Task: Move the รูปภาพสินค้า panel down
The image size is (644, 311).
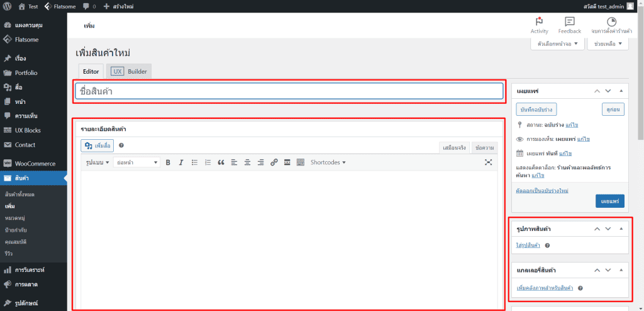Action: point(608,229)
